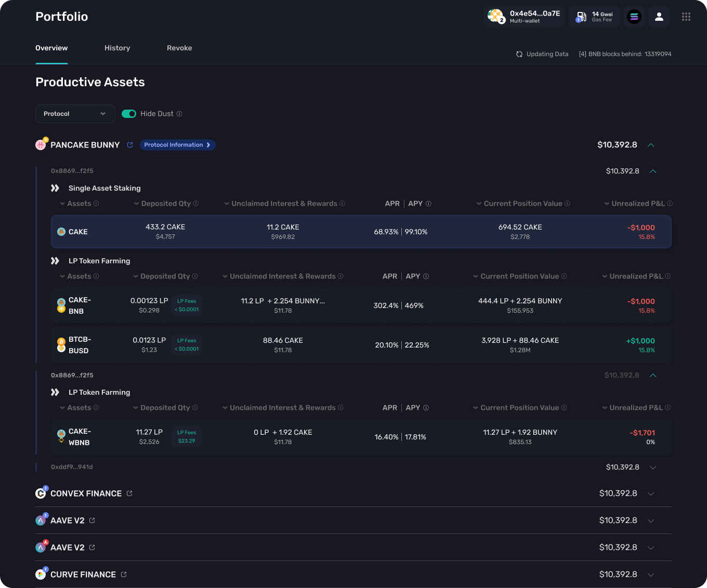Open the Protocol dropdown
The image size is (707, 588).
75,114
